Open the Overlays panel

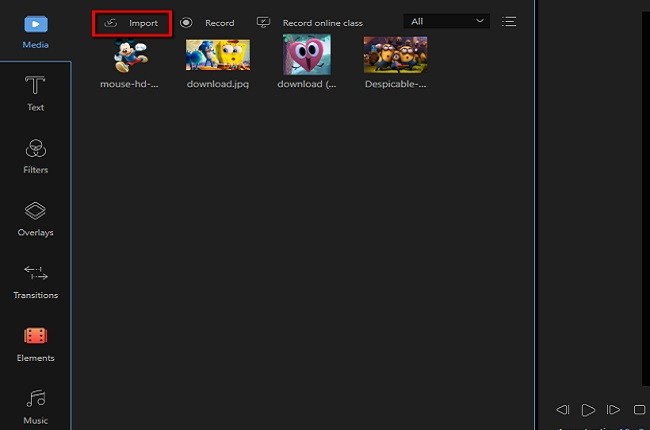(35, 218)
